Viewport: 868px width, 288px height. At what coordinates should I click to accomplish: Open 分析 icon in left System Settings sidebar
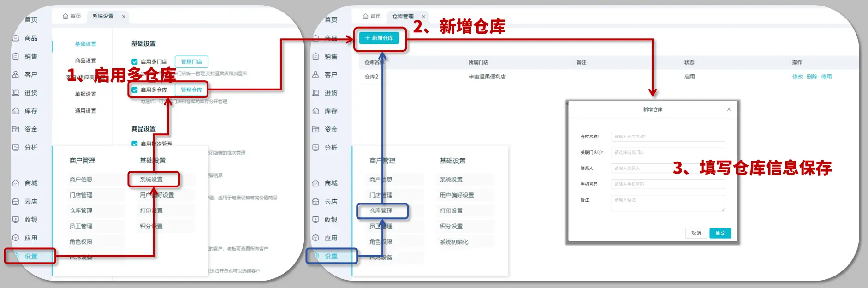16,147
